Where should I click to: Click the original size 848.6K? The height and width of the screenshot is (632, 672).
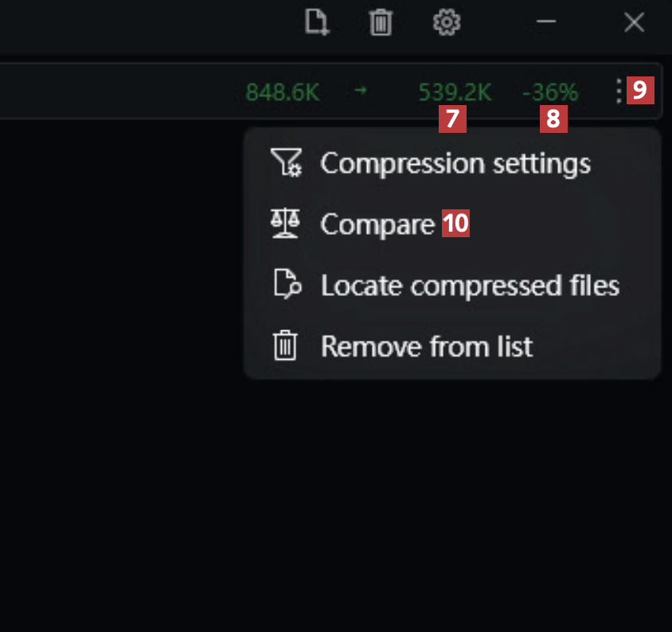tap(282, 92)
